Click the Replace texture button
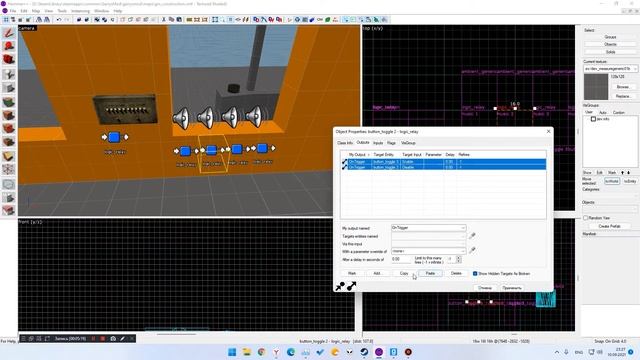This screenshot has width=640, height=360. tap(623, 96)
